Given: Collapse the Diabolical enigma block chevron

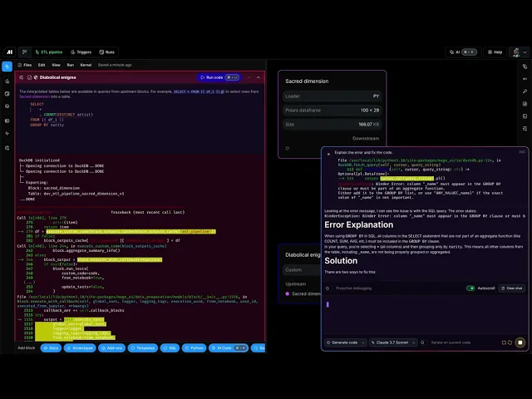Looking at the screenshot, I should click(x=259, y=77).
